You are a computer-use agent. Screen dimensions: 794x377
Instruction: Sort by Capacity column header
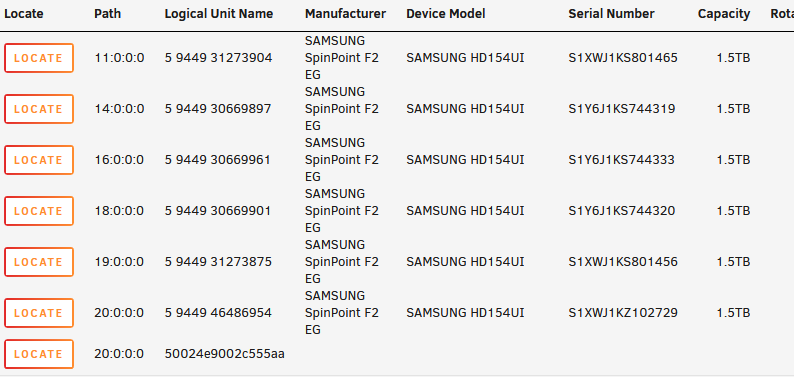[724, 14]
